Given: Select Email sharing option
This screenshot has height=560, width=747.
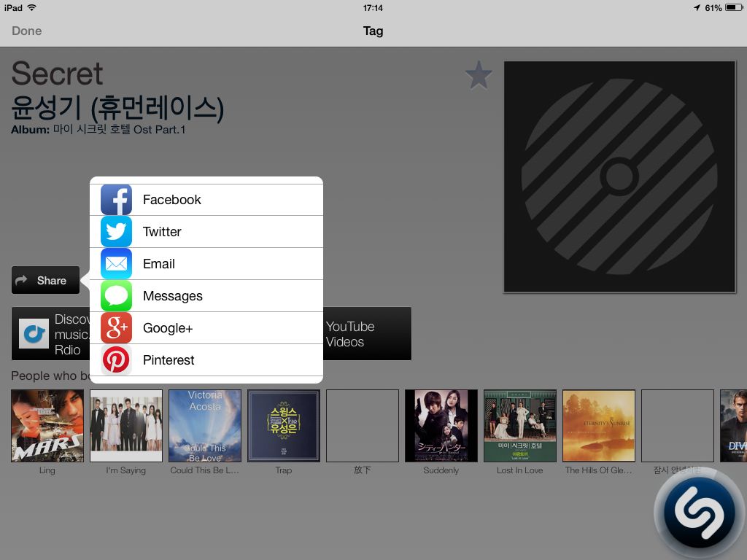Looking at the screenshot, I should tap(206, 264).
